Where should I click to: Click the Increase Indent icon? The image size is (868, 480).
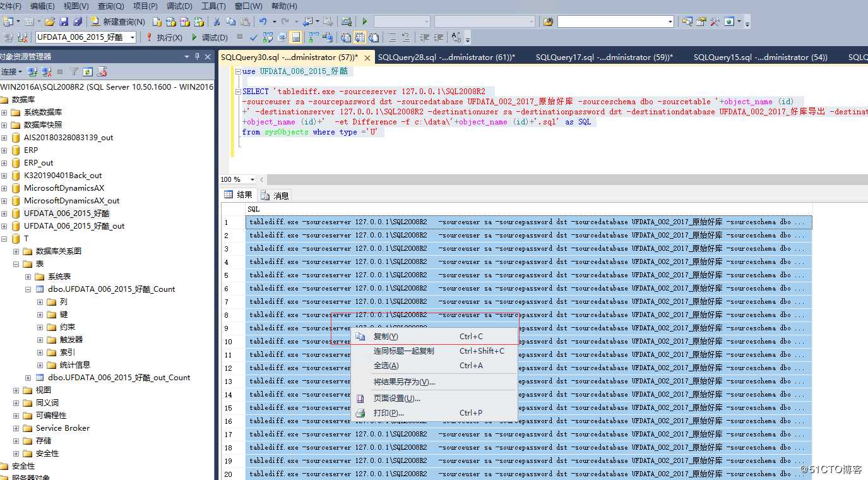pos(437,37)
